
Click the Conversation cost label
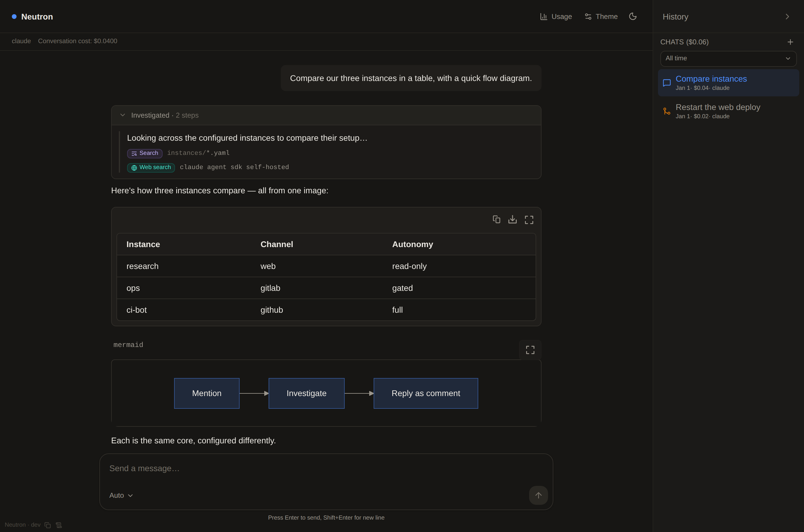click(x=78, y=41)
